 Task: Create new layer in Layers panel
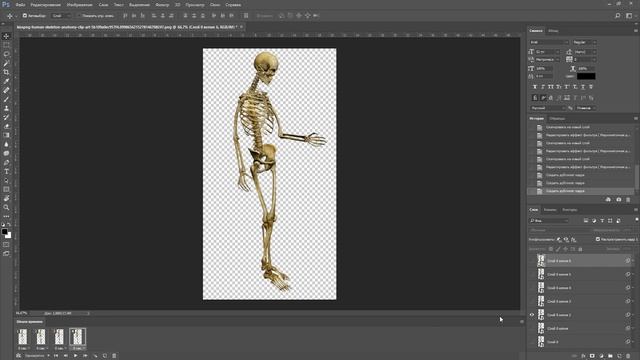click(619, 356)
